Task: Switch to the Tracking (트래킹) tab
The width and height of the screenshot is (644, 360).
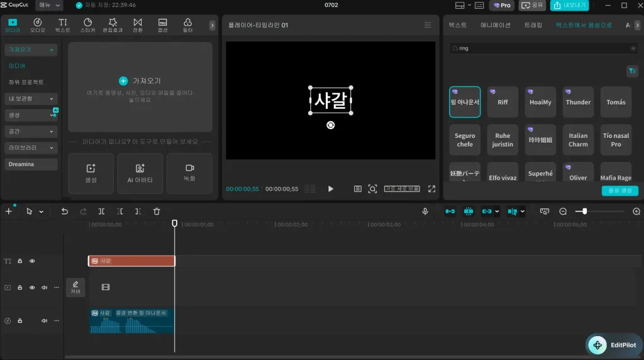Action: (533, 25)
